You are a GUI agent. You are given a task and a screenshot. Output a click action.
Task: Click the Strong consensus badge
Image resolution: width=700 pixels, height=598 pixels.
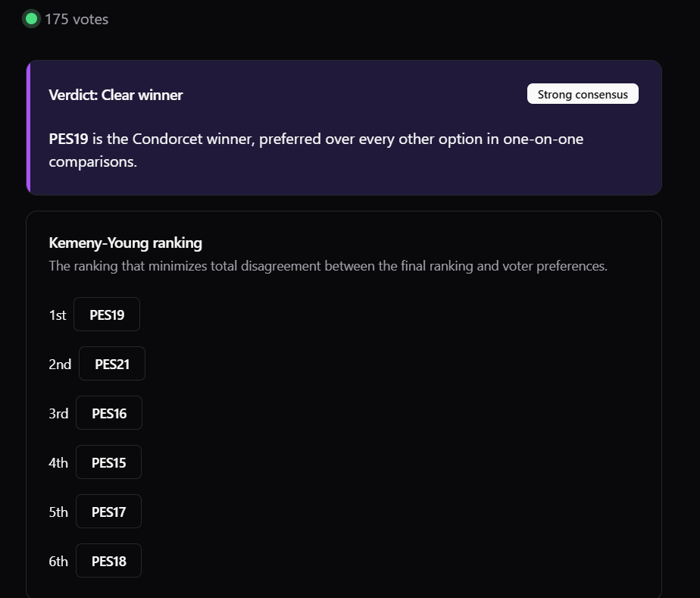(x=583, y=94)
